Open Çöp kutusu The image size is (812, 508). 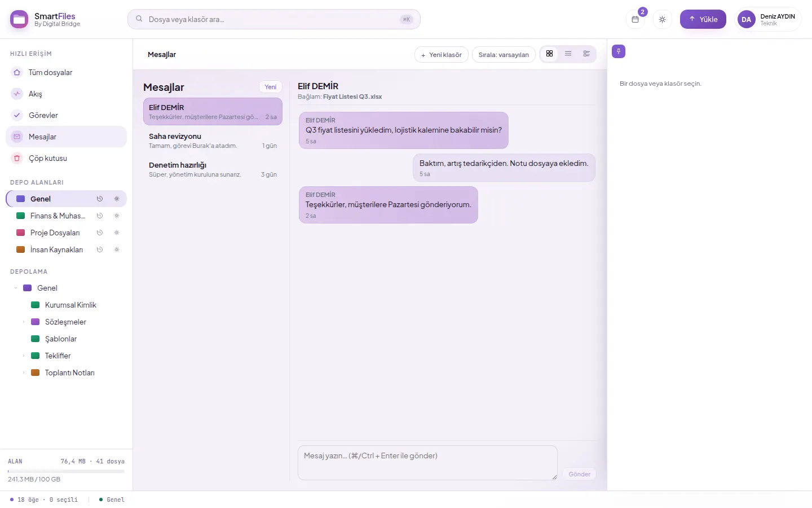66,158
